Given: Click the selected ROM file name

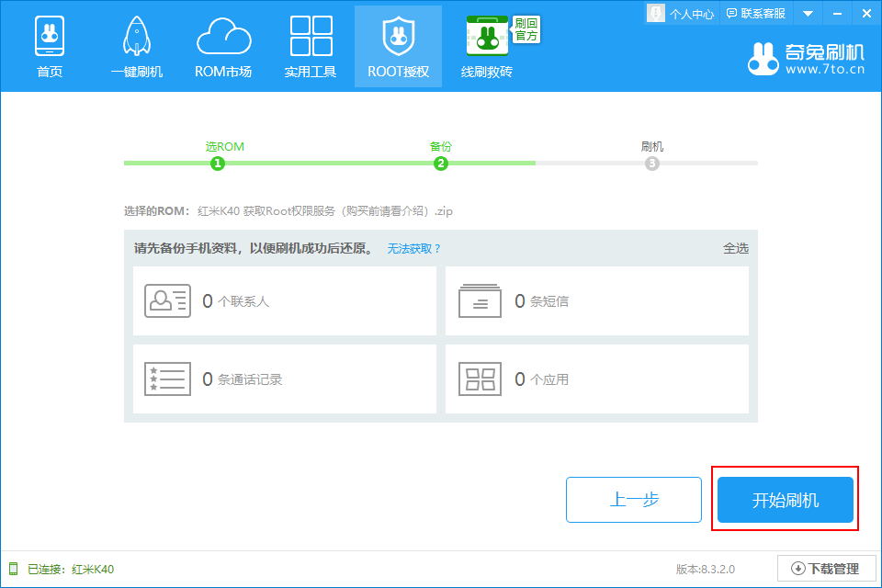Looking at the screenshot, I should click(325, 211).
